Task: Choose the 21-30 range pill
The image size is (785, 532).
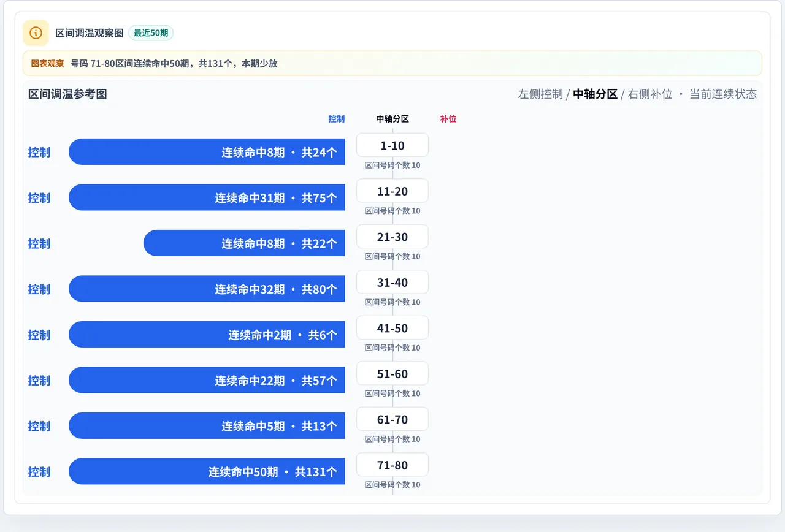Action: pyautogui.click(x=392, y=237)
